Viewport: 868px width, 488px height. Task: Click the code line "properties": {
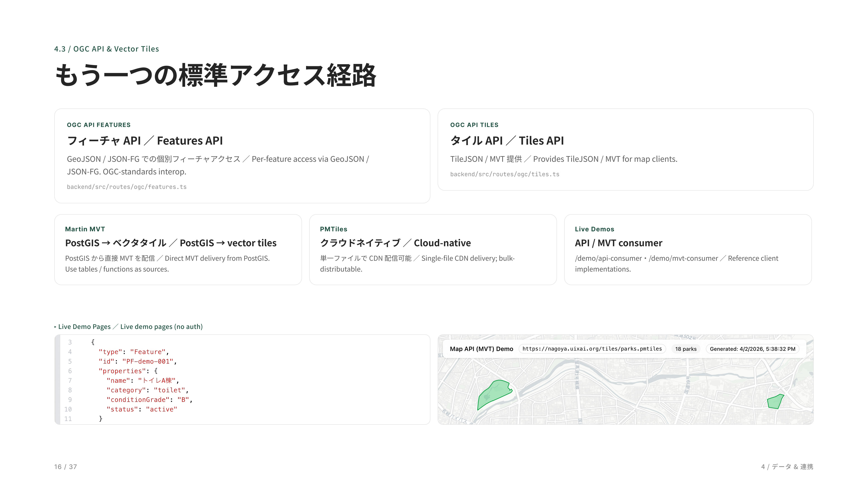pyautogui.click(x=128, y=371)
